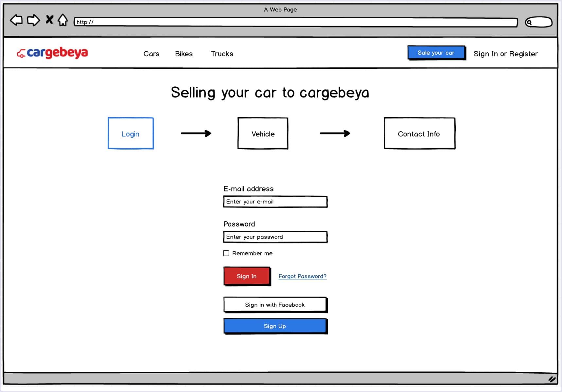Click the search magnifier icon in the browser
This screenshot has height=392, width=562.
529,22
